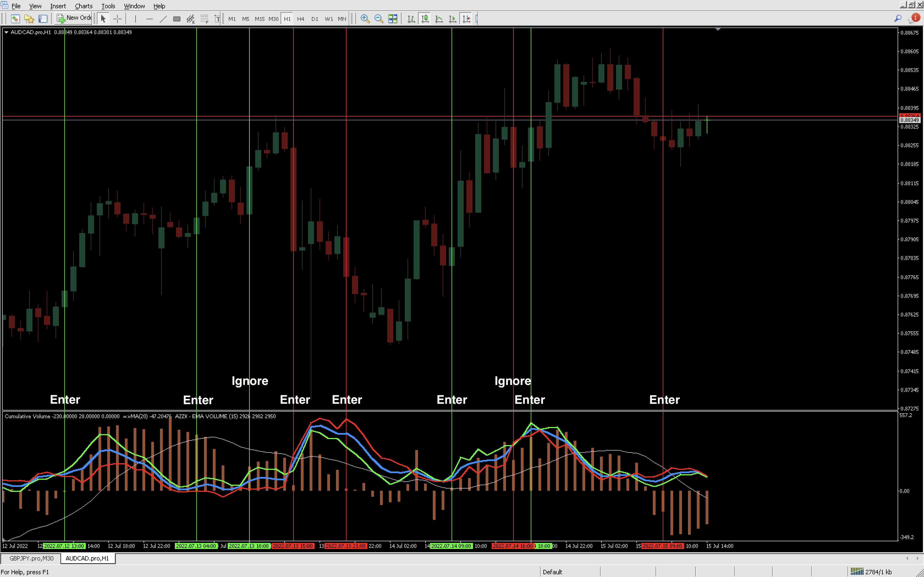Image resolution: width=924 pixels, height=577 pixels.
Task: Open the Market Watch window icon
Action: pos(15,18)
